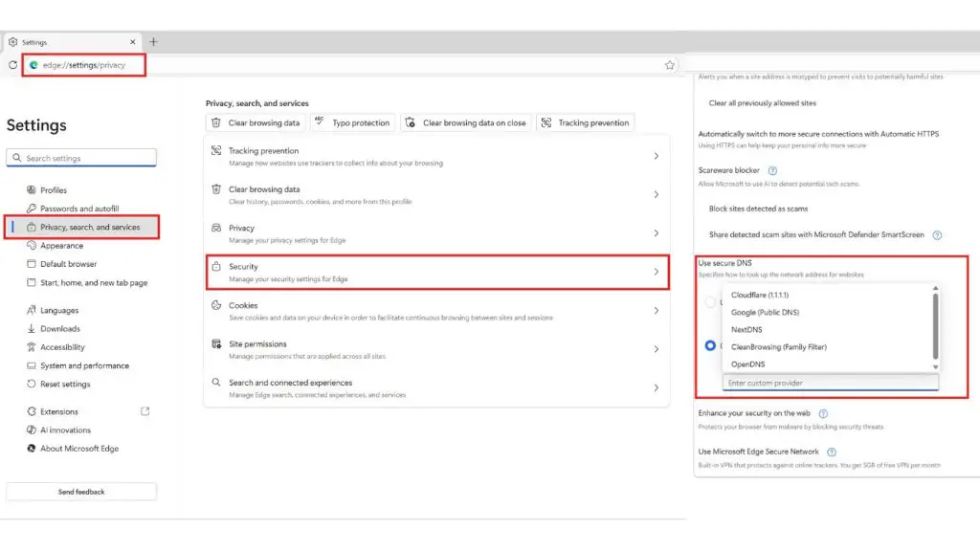980x551 pixels.
Task: Click the Tracking prevention row icon
Action: pyautogui.click(x=216, y=150)
